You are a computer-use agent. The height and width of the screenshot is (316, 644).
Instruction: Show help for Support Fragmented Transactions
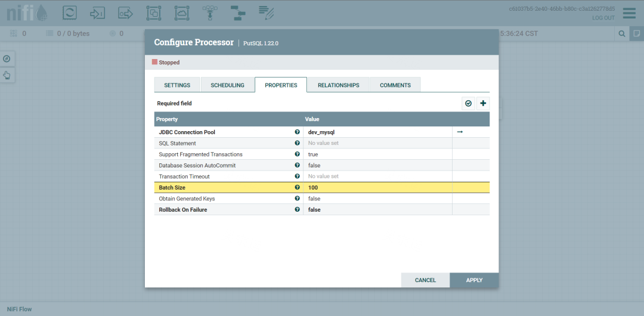[x=297, y=154]
